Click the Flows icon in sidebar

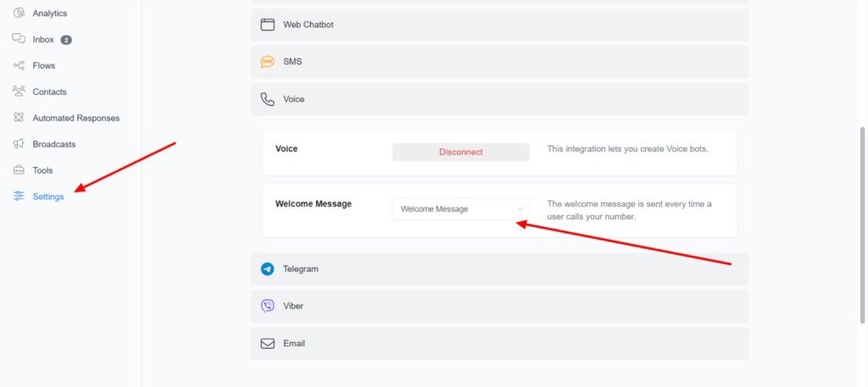(x=19, y=65)
